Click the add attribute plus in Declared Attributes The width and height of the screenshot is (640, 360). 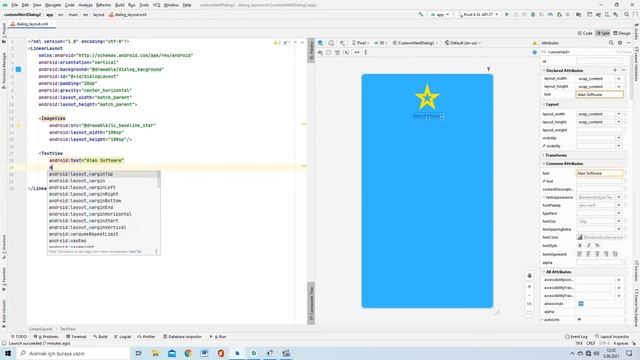615,71
